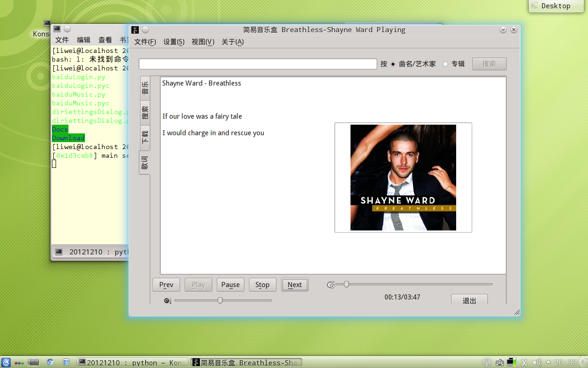The width and height of the screenshot is (588, 368).
Task: Select the 歌词 lyrics side tab
Action: [x=145, y=163]
